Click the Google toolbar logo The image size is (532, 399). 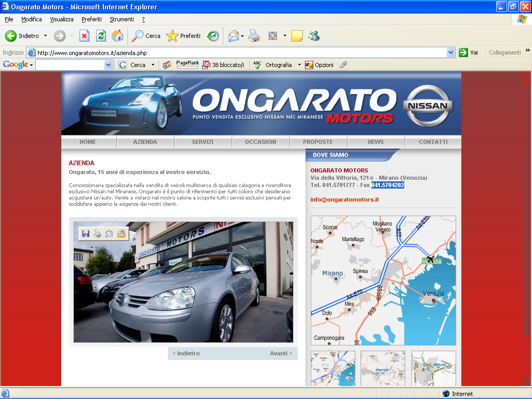click(16, 64)
